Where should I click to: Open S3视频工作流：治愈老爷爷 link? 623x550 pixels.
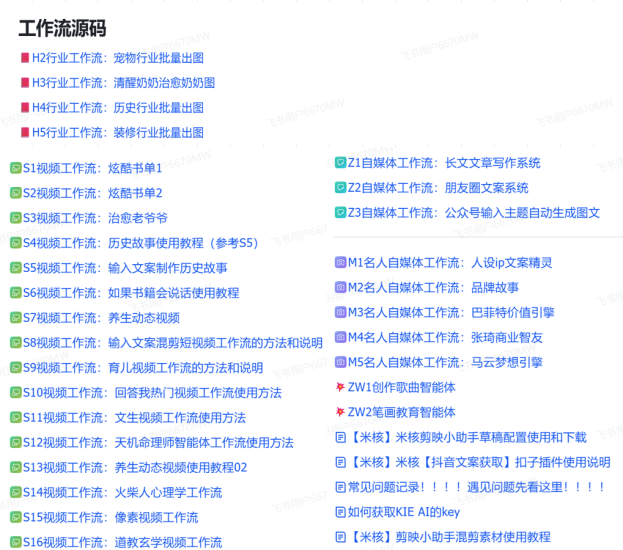click(x=95, y=218)
